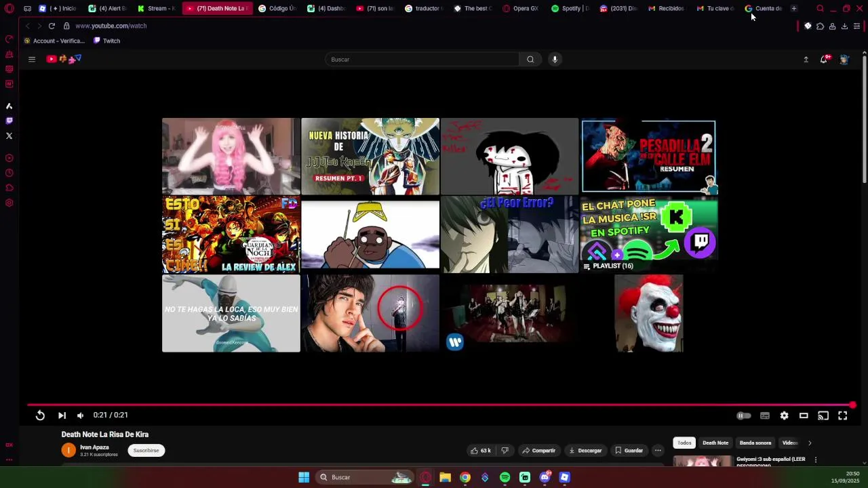
Task: Open Ivan Apaza channel link
Action: [94, 447]
